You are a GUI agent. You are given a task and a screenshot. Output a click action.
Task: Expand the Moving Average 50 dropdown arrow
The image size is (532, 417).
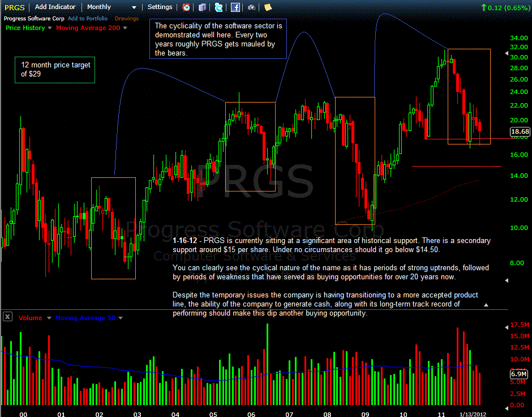click(x=121, y=318)
